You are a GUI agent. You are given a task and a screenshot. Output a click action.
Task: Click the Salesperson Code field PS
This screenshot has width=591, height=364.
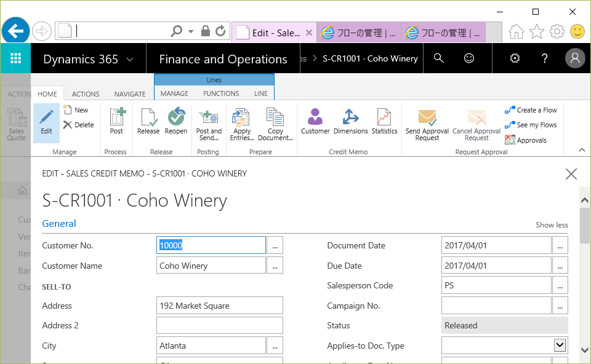(496, 285)
